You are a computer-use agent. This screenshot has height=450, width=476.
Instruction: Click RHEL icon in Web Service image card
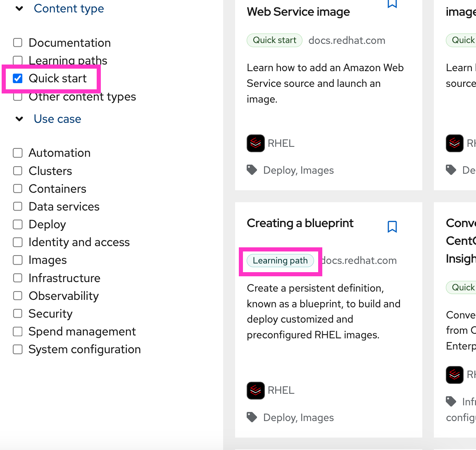point(256,144)
